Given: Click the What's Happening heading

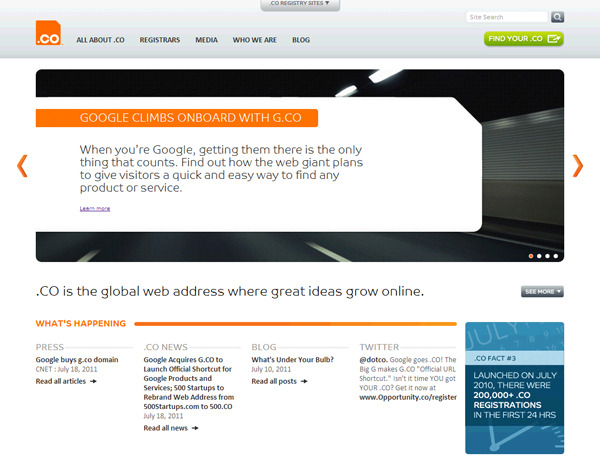Looking at the screenshot, I should [81, 324].
